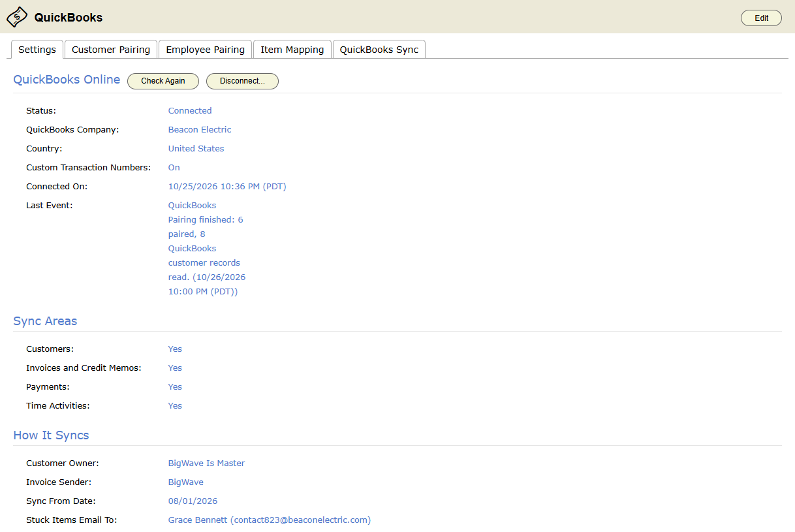The image size is (795, 532).
Task: Click the Stuck Items Email To: label
Action: [x=72, y=520]
